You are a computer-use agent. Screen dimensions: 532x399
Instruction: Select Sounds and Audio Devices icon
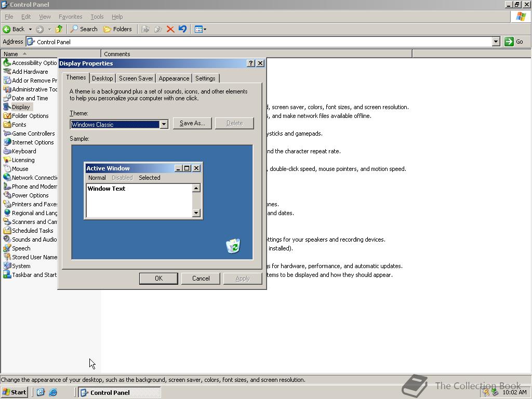tap(7, 239)
